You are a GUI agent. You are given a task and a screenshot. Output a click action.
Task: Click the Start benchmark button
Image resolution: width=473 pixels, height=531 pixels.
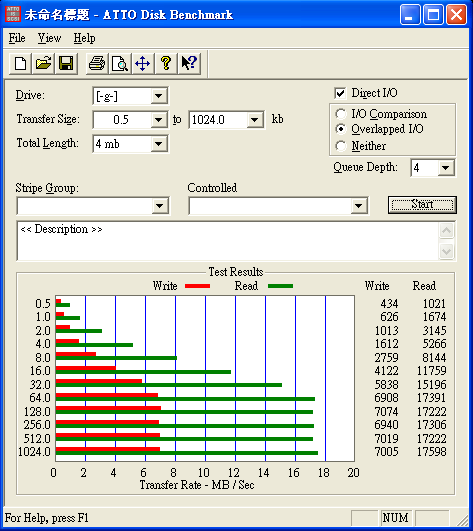pos(422,205)
